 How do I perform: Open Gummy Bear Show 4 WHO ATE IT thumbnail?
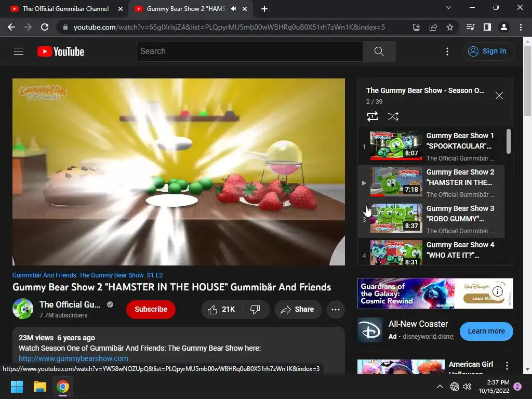pos(396,253)
